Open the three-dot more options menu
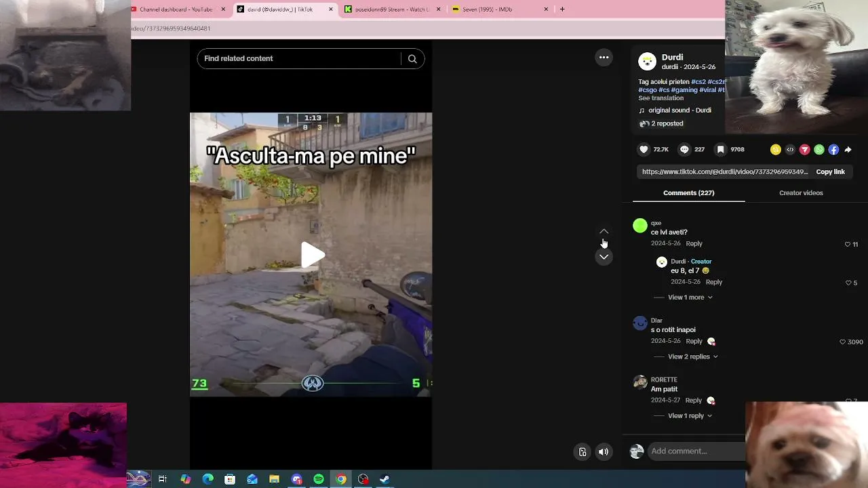 (604, 58)
